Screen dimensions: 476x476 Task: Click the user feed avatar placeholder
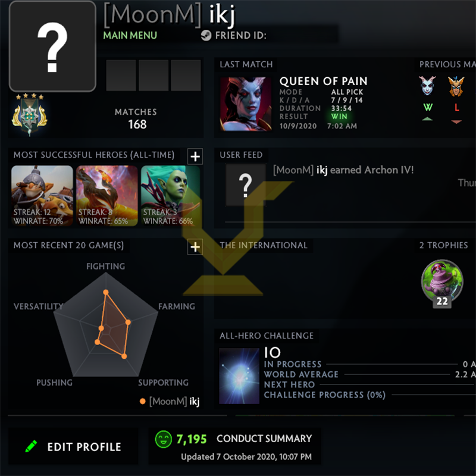[245, 185]
